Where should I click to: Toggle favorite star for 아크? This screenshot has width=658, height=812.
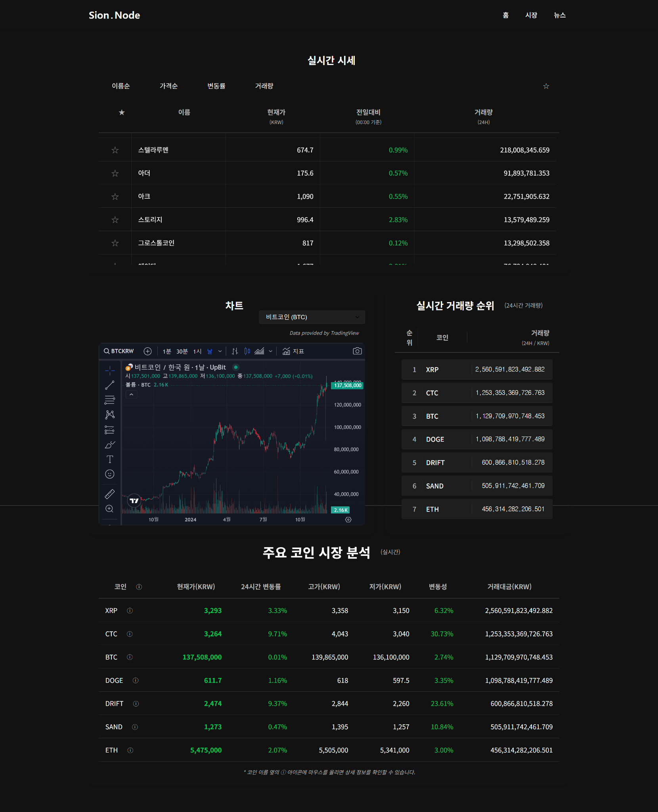(x=115, y=197)
